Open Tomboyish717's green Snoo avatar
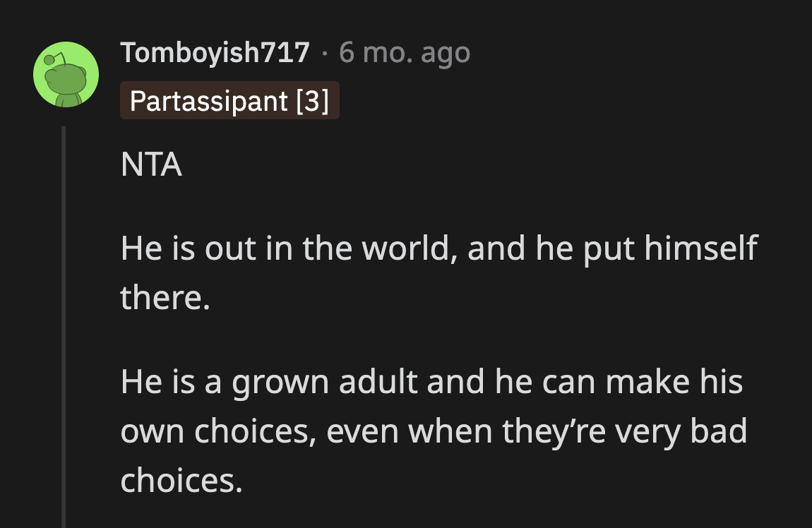The height and width of the screenshot is (528, 812). 65,75
